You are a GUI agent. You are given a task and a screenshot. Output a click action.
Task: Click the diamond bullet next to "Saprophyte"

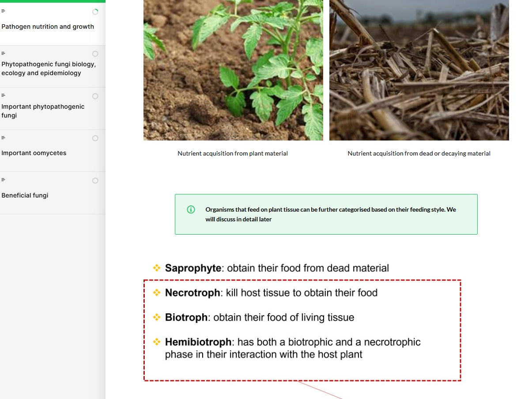157,267
